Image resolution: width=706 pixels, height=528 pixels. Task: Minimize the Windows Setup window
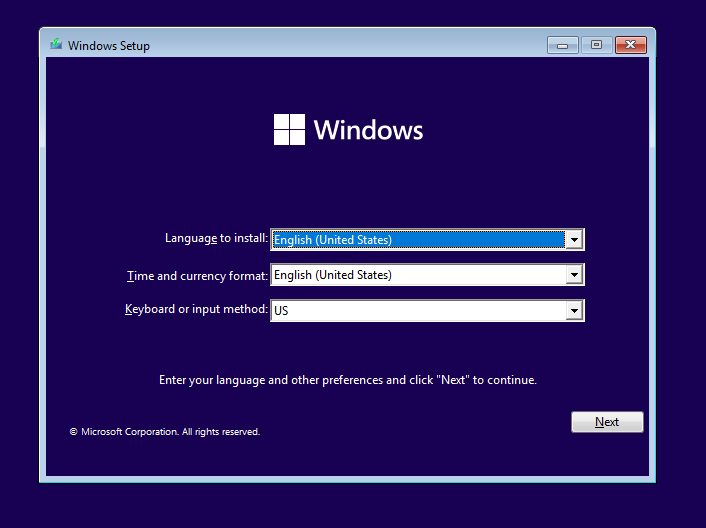[x=563, y=45]
